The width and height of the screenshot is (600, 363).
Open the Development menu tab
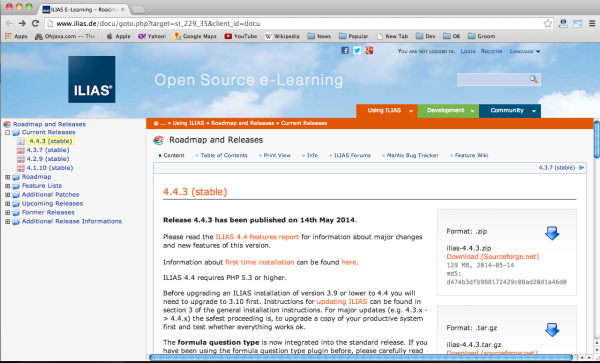click(448, 111)
